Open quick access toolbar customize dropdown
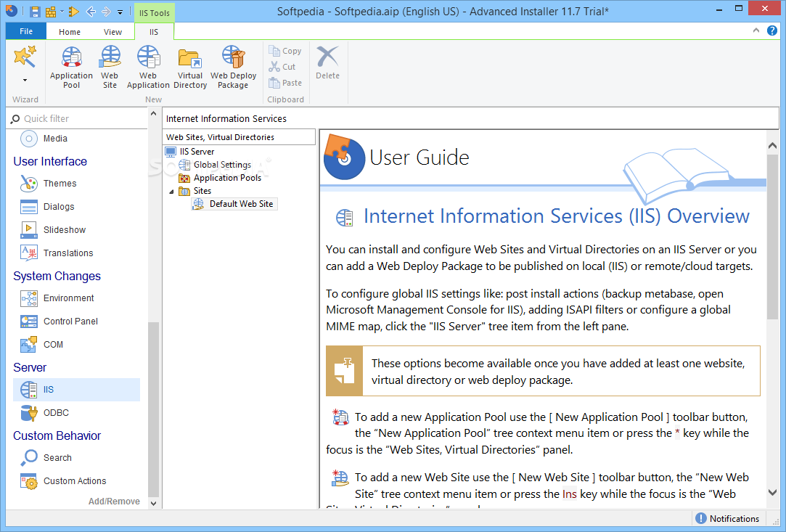The image size is (786, 532). (120, 12)
